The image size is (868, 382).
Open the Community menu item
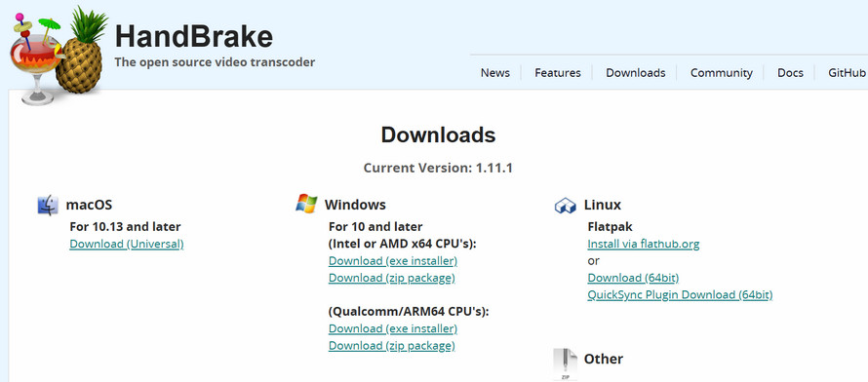point(722,73)
